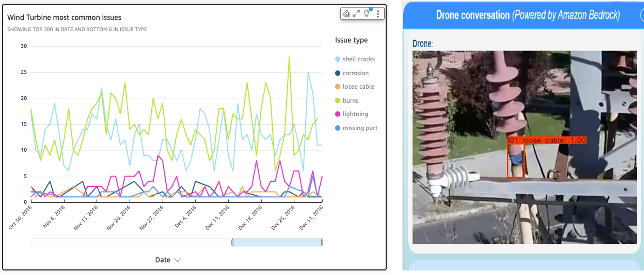Open Insights via the lightbulb icon
The height and width of the screenshot is (275, 644).
(366, 14)
